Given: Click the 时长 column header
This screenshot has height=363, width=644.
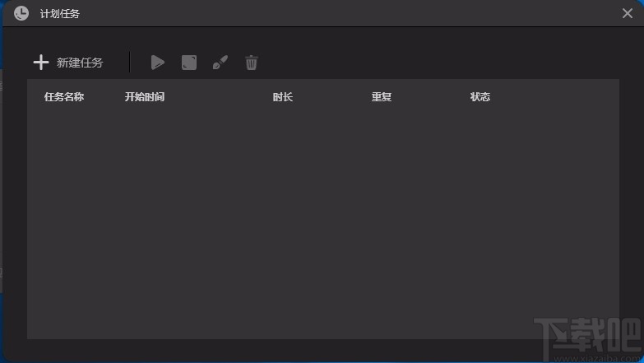Looking at the screenshot, I should (x=283, y=97).
